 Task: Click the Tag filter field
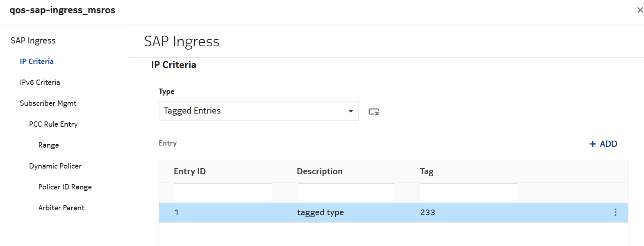point(469,192)
